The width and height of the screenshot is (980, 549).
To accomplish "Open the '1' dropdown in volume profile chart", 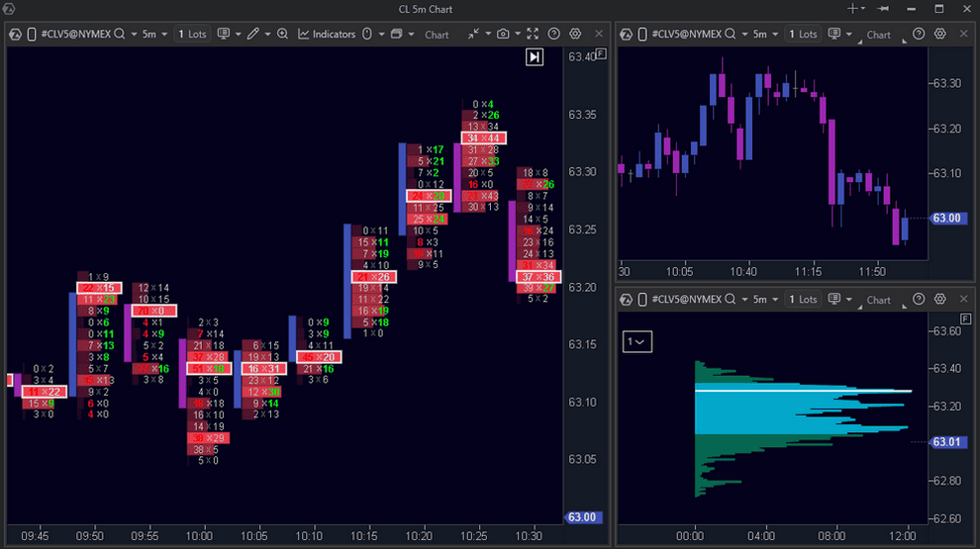I will coord(637,341).
